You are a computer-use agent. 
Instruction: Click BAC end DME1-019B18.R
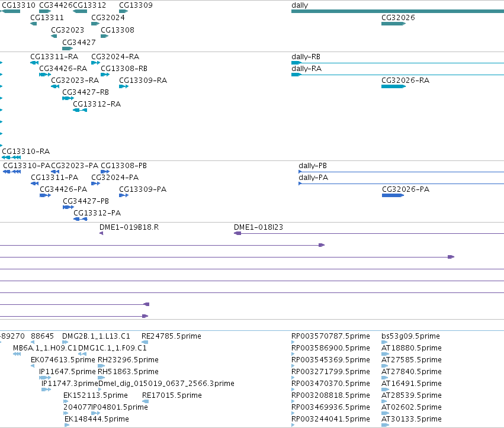coord(101,233)
